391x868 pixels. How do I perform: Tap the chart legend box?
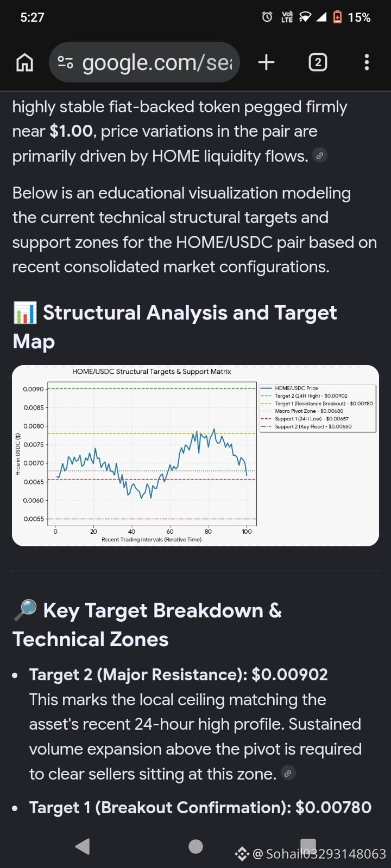[x=318, y=408]
